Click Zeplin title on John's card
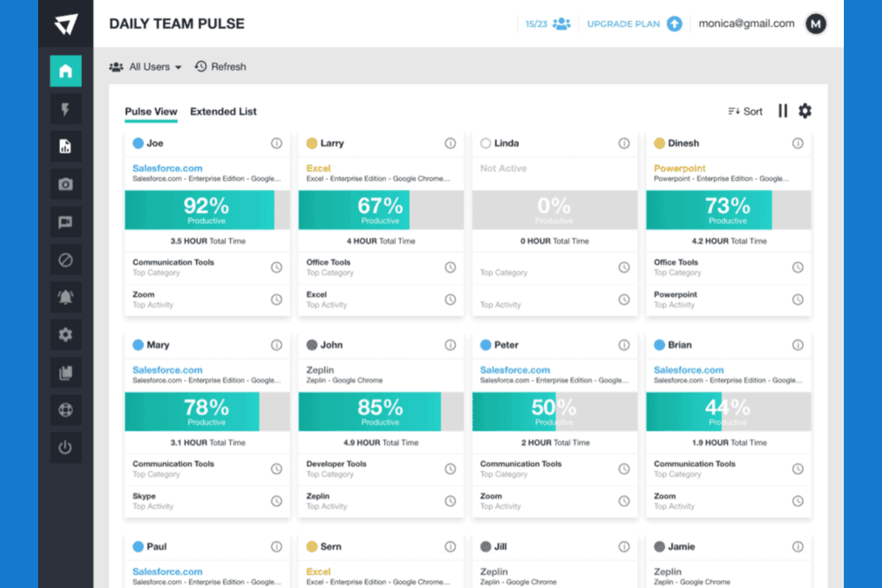The height and width of the screenshot is (588, 882). pyautogui.click(x=320, y=370)
